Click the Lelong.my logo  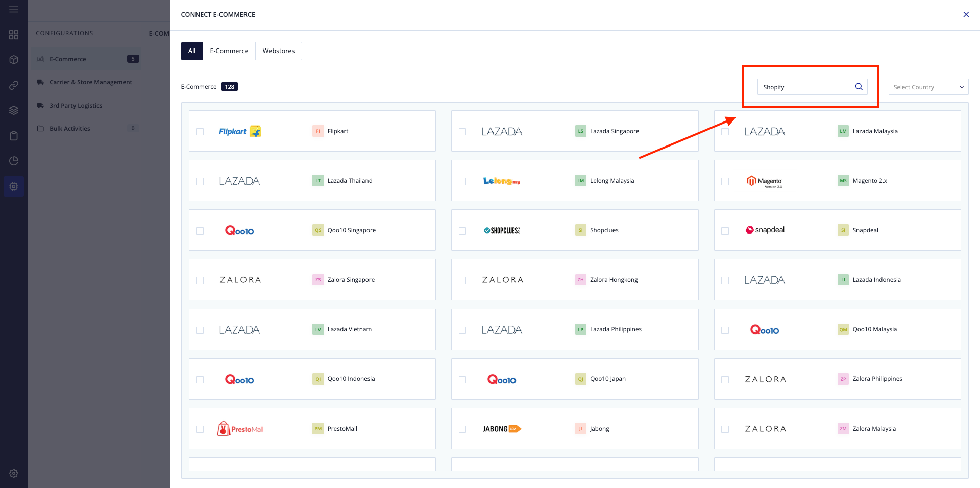tap(502, 181)
